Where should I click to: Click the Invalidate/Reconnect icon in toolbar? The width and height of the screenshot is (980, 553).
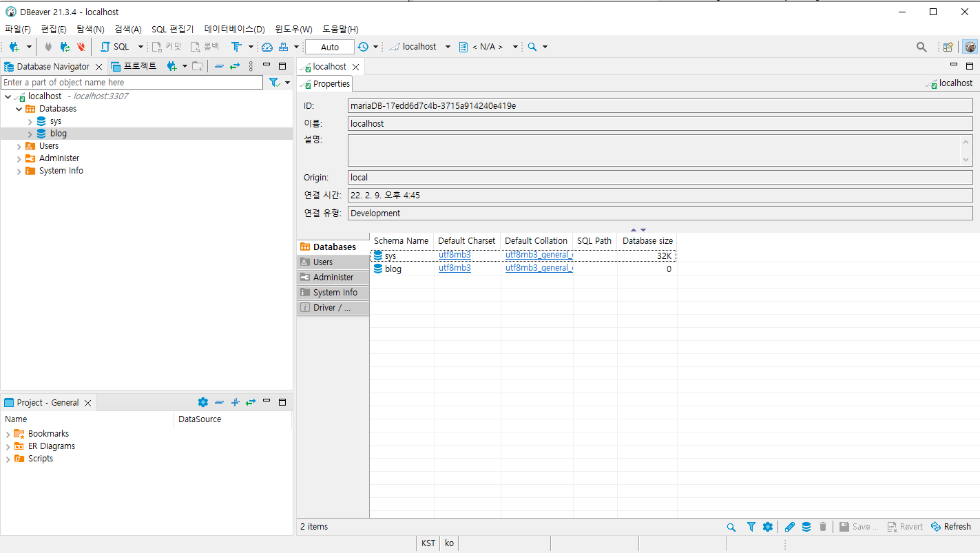[x=65, y=47]
